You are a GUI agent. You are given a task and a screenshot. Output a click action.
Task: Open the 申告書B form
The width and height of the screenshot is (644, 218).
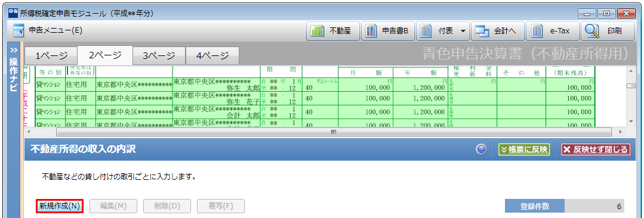(388, 31)
